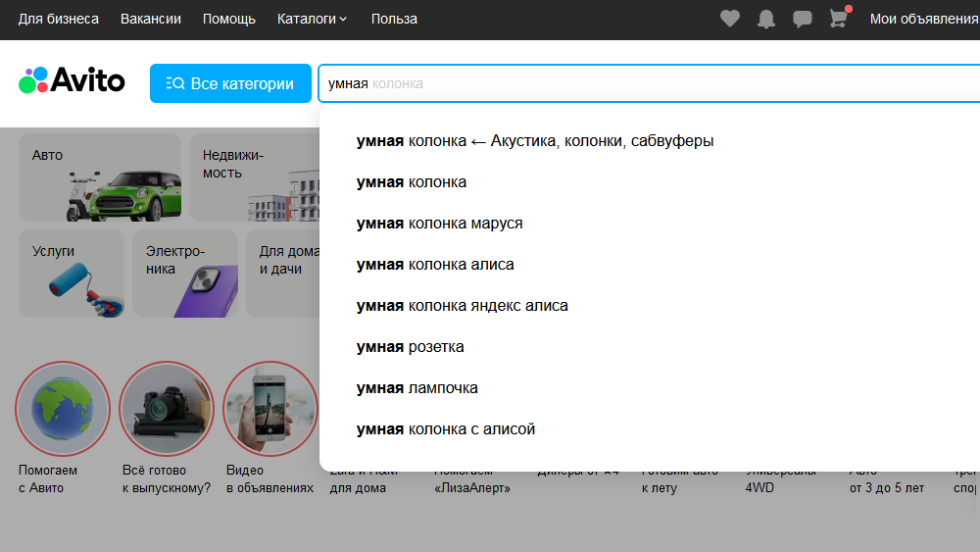Select suggestion in Акустика, колонки, сабвуферы
980x552 pixels.
click(535, 140)
